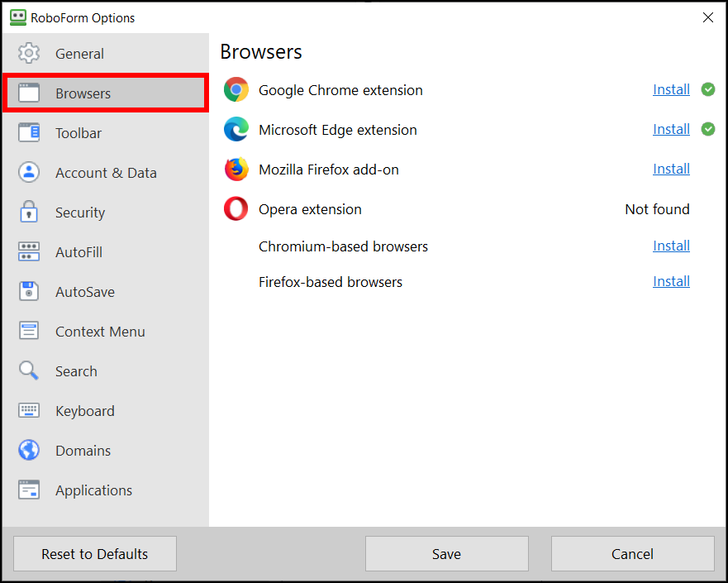Viewport: 728px width, 583px height.
Task: Click the Opera browser icon
Action: pyautogui.click(x=236, y=208)
